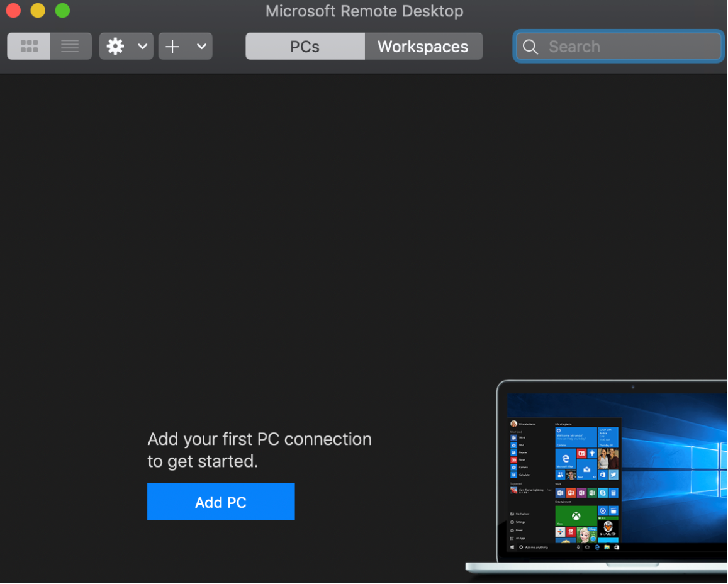The image size is (728, 584).
Task: Open settings gear menu
Action: [x=115, y=46]
